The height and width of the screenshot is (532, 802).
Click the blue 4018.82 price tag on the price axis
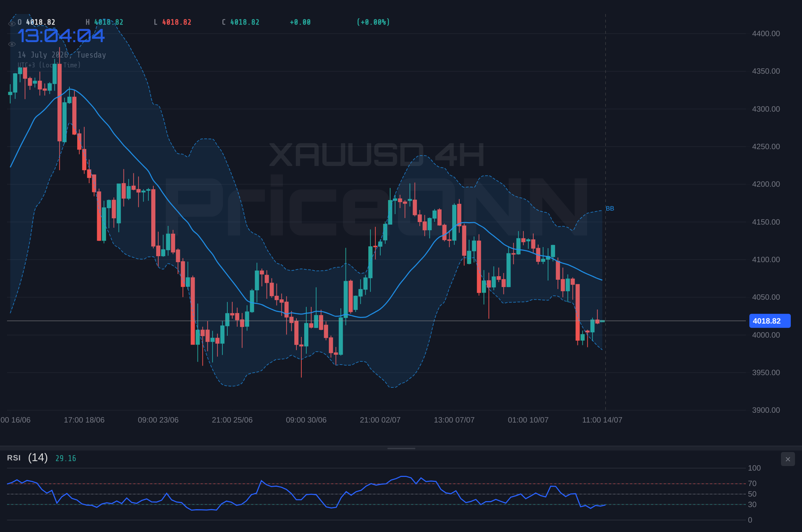pyautogui.click(x=770, y=321)
